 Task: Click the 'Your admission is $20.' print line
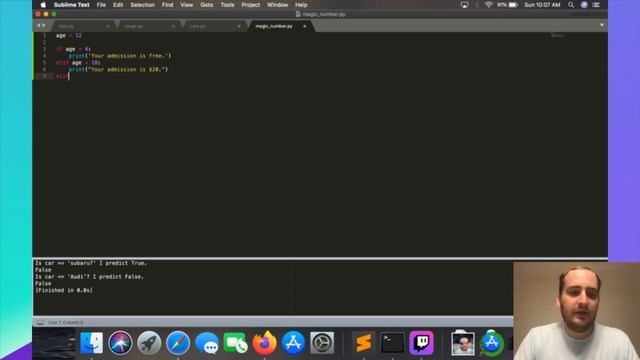point(118,69)
